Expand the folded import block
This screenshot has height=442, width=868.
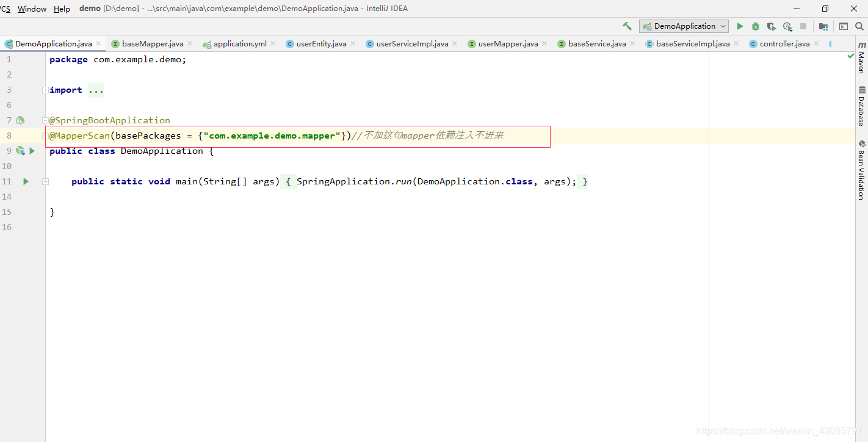45,90
